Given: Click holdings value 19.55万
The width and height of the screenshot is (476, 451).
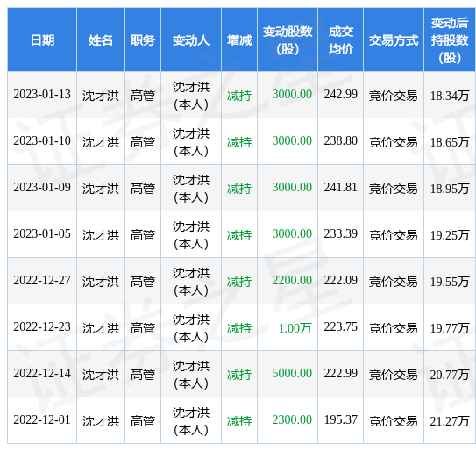Looking at the screenshot, I should tap(450, 282).
